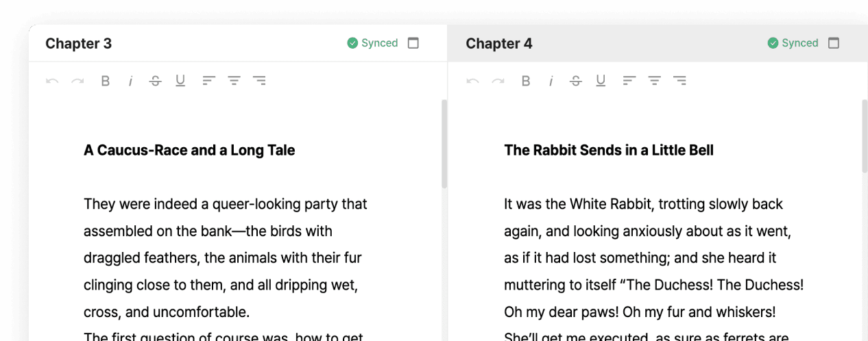Align text right in Chapter 4 editor
The image size is (868, 341).
(x=679, y=81)
